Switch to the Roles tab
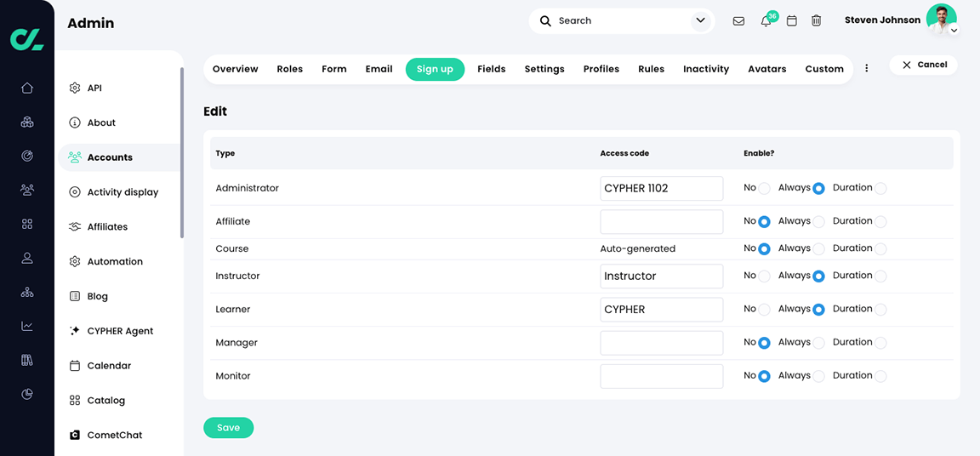The width and height of the screenshot is (980, 456). pos(290,69)
